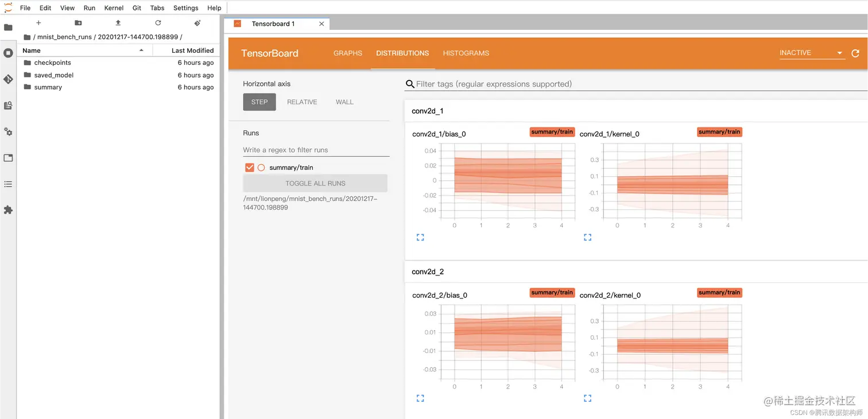Set horizontal axis to RELATIVE
This screenshot has height=419, width=868.
coord(302,102)
